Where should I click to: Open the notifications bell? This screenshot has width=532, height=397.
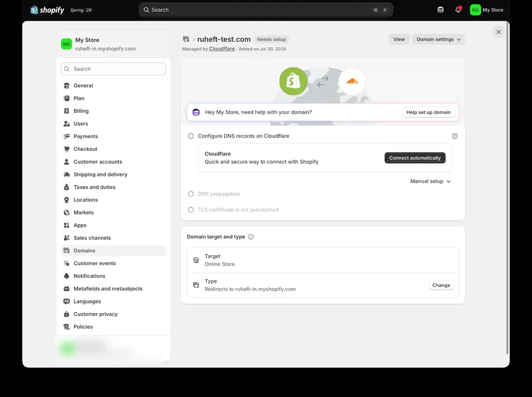(x=458, y=10)
